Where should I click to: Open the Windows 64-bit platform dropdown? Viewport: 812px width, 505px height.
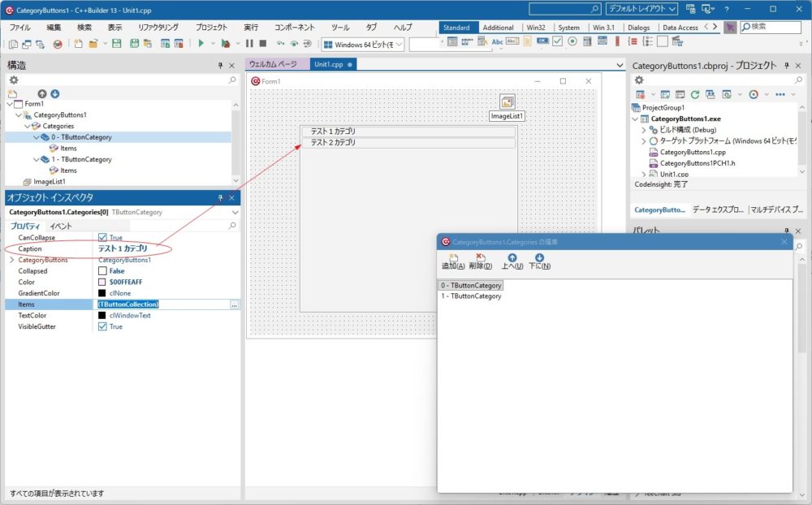(364, 45)
